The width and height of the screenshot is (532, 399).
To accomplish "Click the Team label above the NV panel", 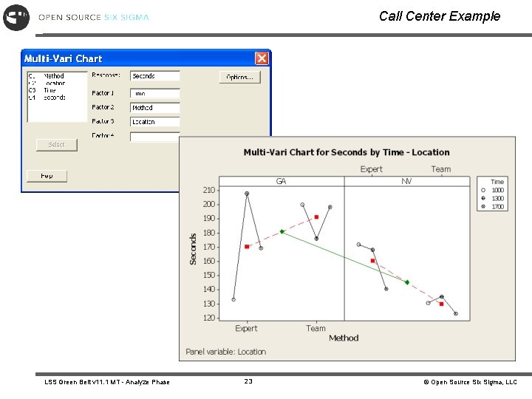I will click(441, 169).
